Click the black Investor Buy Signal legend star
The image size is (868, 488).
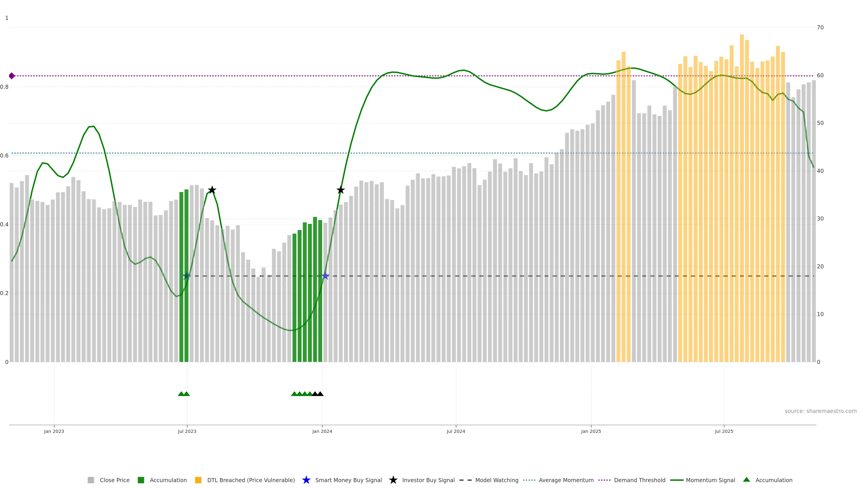[x=393, y=480]
